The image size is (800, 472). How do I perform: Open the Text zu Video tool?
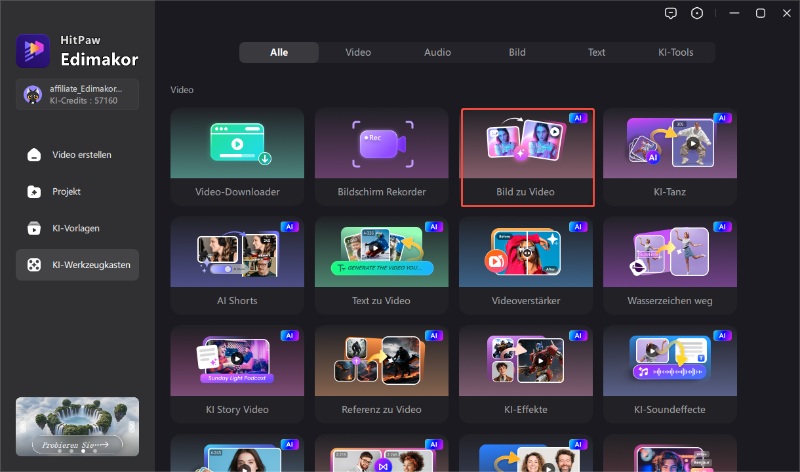(382, 265)
